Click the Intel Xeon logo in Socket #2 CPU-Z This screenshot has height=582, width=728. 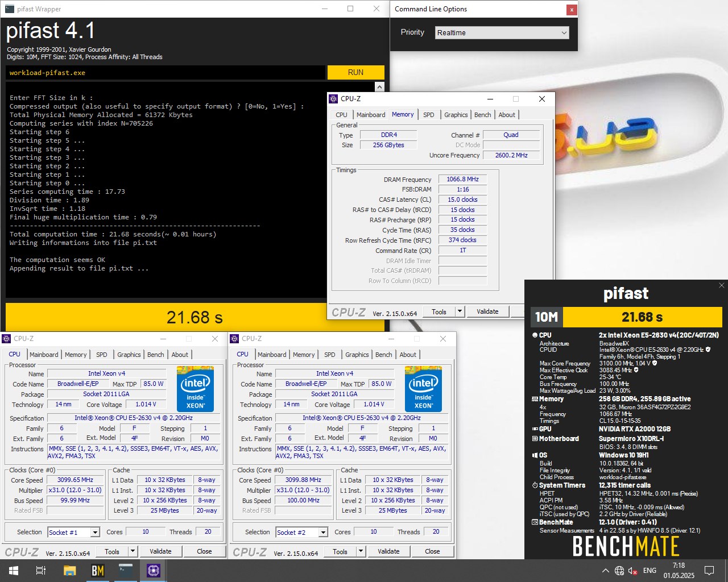click(423, 389)
